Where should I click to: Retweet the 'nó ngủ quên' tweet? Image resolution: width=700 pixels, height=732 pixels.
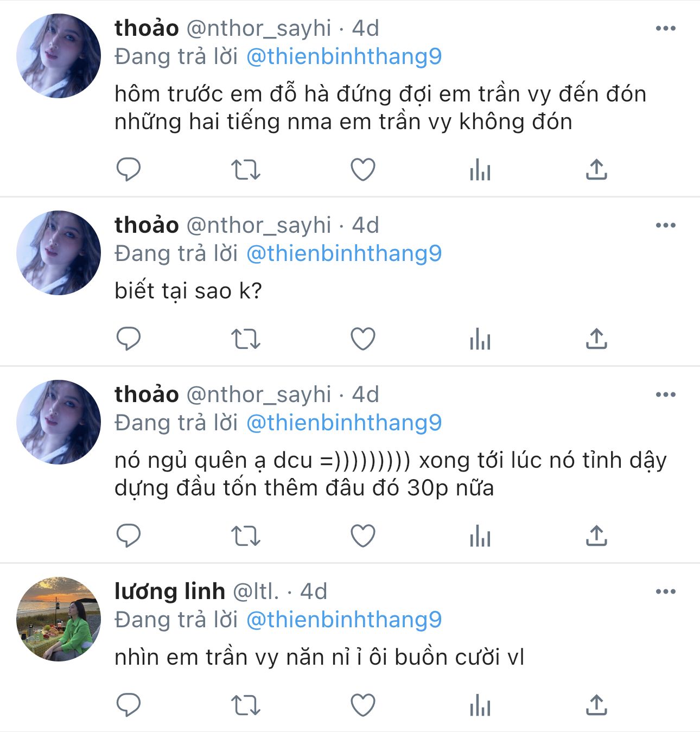pyautogui.click(x=246, y=536)
